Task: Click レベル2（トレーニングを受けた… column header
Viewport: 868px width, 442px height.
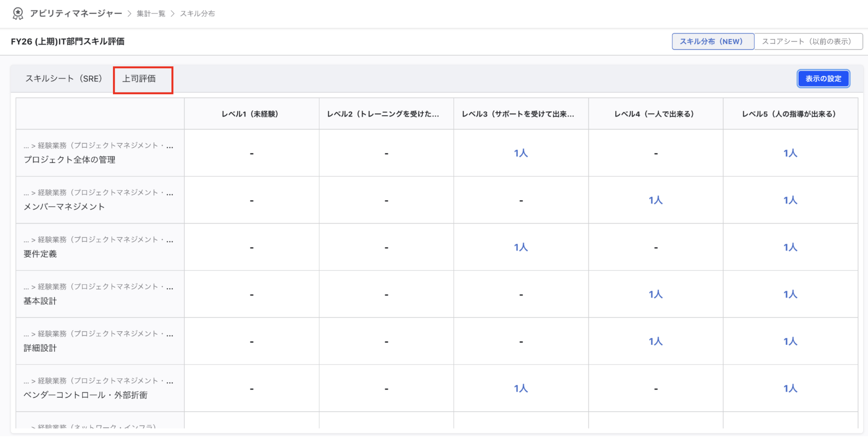Action: click(386, 114)
